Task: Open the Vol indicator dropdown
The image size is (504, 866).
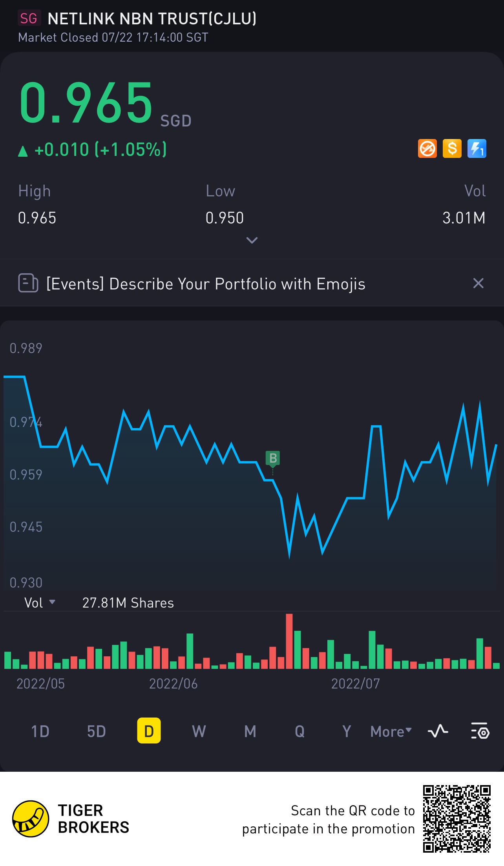Action: [x=40, y=602]
